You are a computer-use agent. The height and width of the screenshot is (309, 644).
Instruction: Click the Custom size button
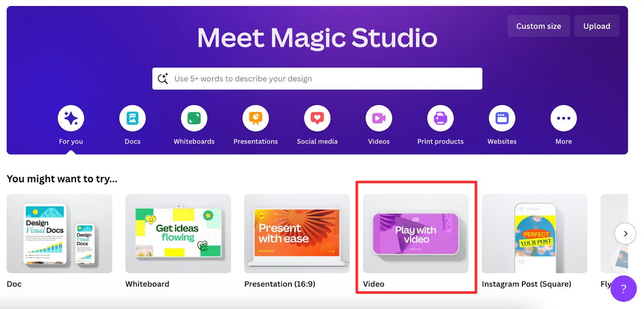(539, 26)
